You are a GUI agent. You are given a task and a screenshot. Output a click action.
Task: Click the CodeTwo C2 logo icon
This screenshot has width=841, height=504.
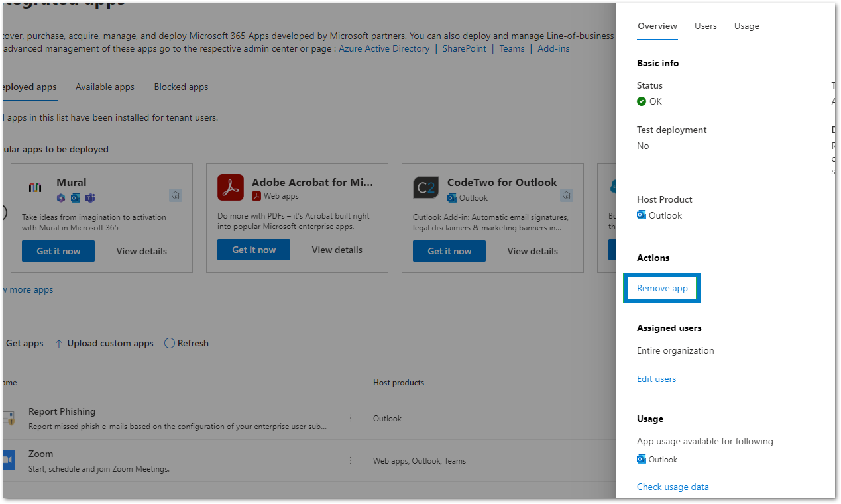point(426,187)
